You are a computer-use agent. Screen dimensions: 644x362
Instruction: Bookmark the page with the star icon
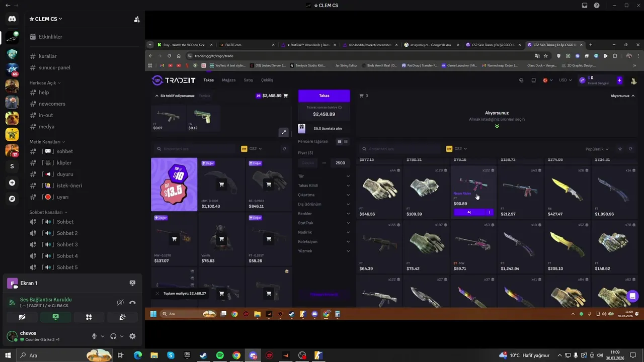pyautogui.click(x=545, y=56)
